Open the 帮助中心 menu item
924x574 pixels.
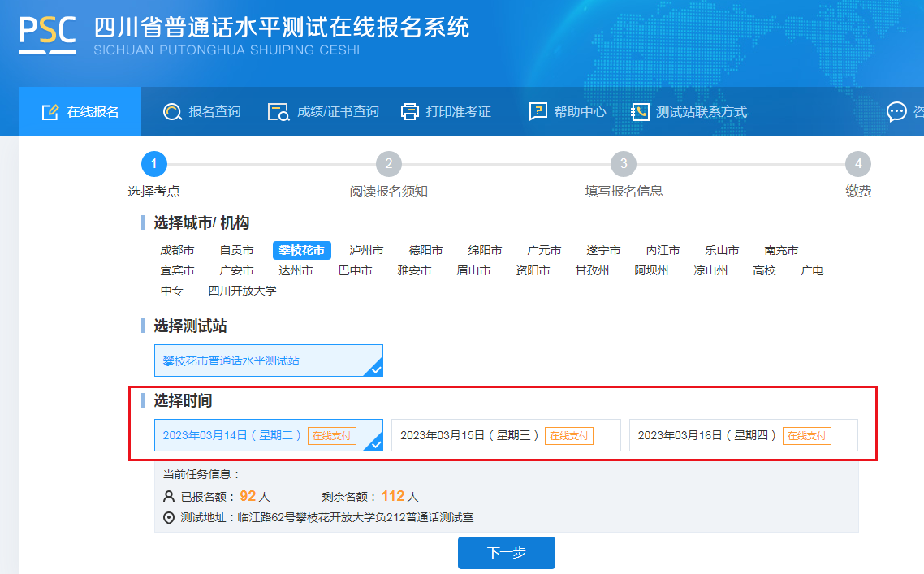point(580,112)
